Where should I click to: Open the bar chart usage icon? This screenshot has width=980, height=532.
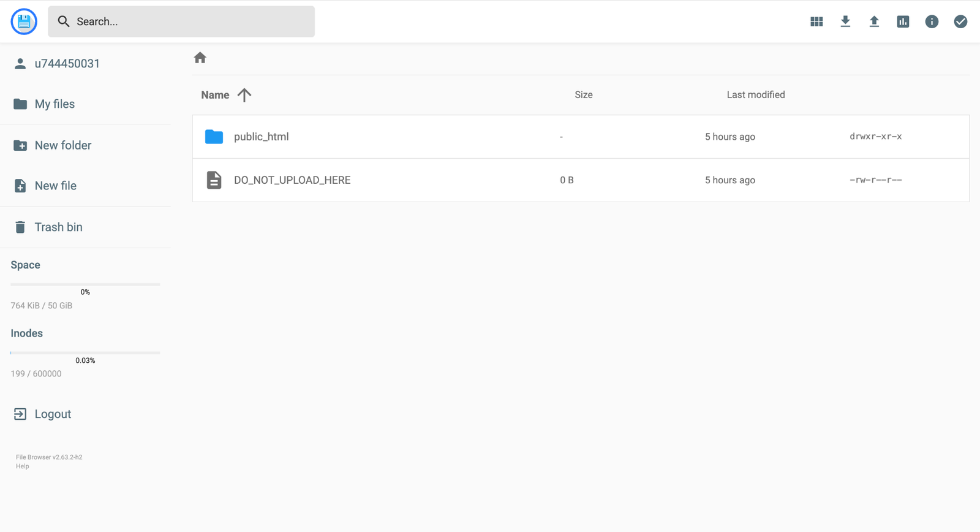(903, 21)
